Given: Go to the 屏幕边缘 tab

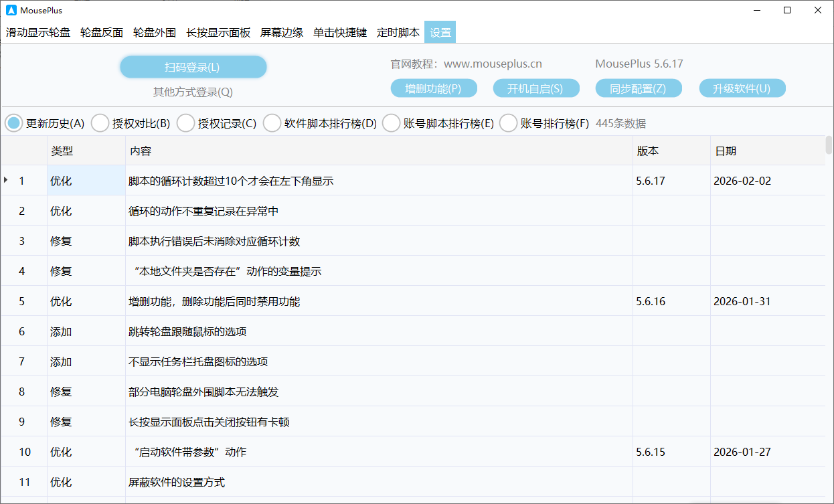Looking at the screenshot, I should point(282,32).
